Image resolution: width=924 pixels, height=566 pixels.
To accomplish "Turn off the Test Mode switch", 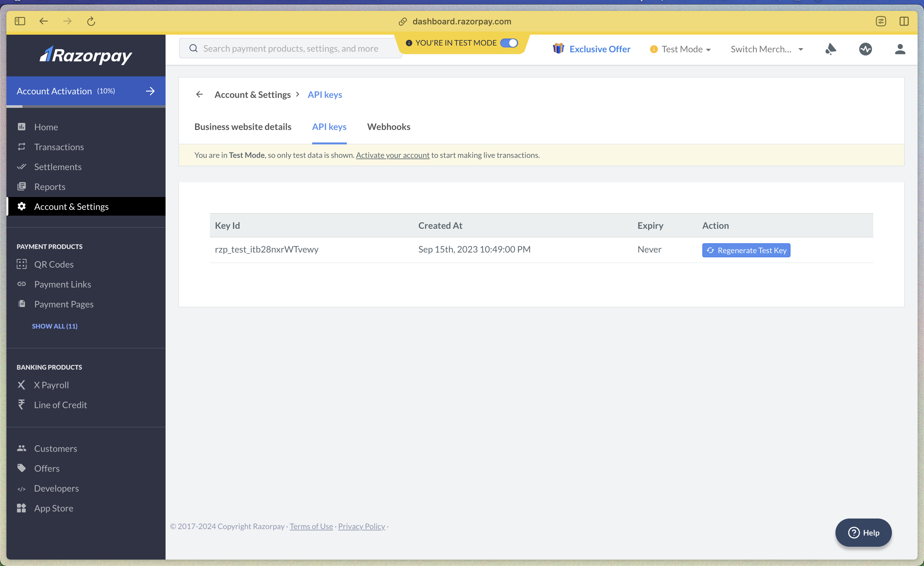I will pyautogui.click(x=509, y=43).
